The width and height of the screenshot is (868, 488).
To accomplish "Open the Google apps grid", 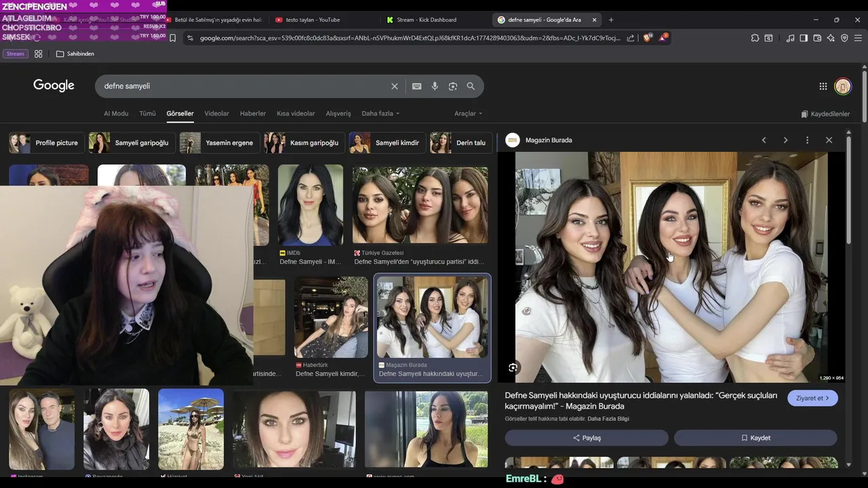I will click(823, 86).
